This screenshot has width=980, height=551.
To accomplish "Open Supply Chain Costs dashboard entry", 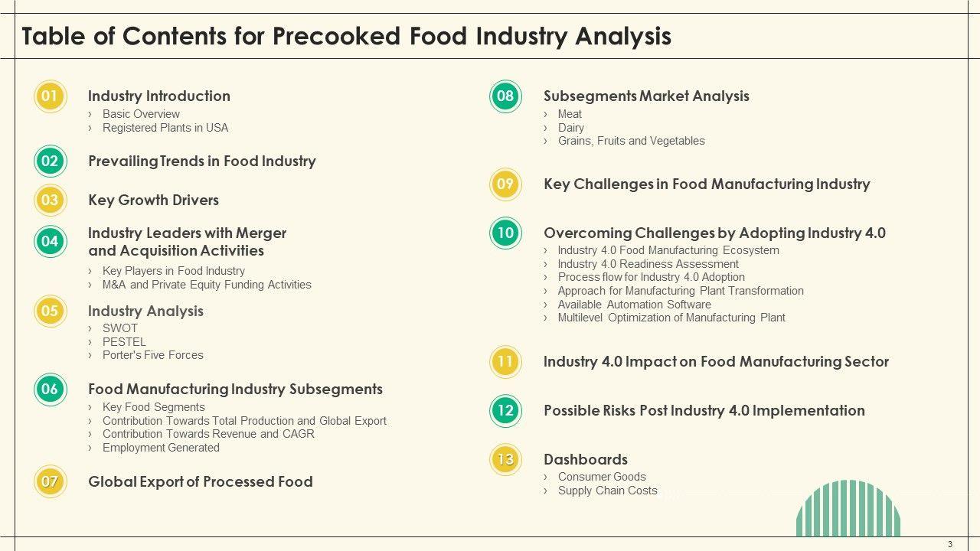I will click(607, 491).
